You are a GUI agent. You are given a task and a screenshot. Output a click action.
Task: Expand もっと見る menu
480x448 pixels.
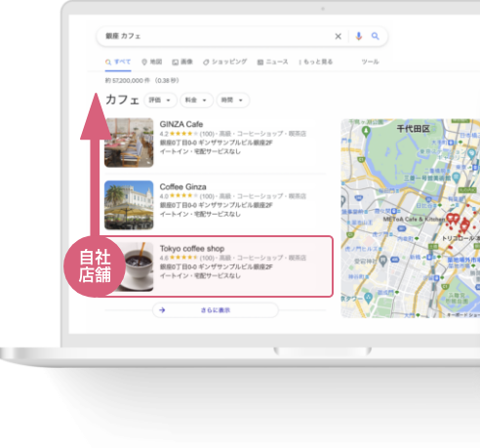[x=315, y=61]
